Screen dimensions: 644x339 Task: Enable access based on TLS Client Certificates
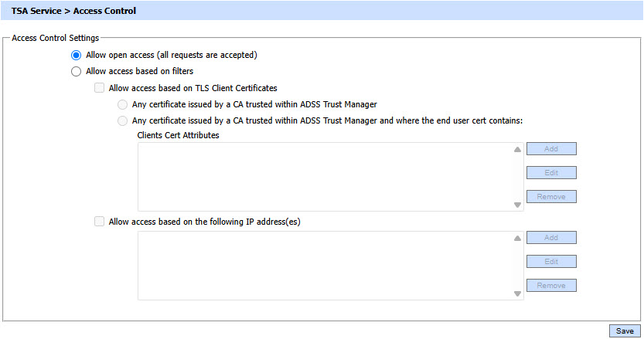99,89
